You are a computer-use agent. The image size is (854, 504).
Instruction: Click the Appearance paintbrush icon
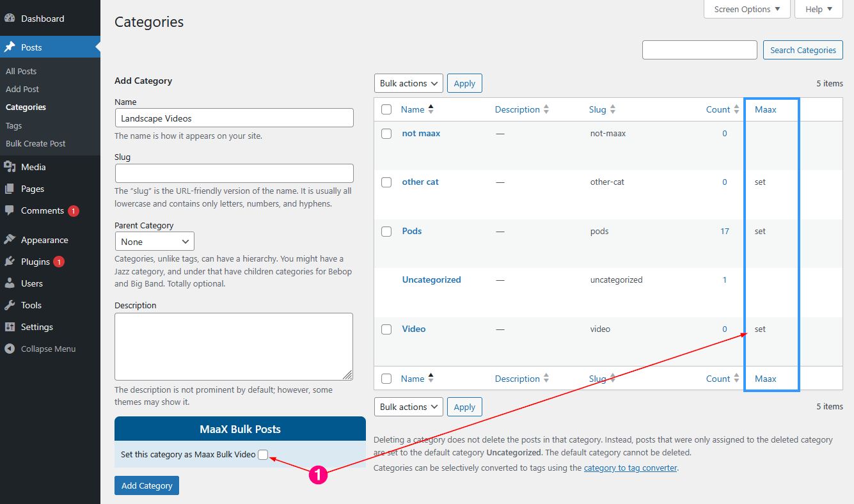[x=10, y=240]
